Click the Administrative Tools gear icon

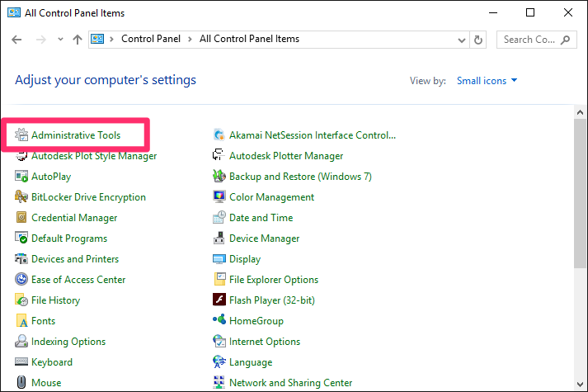pos(21,135)
